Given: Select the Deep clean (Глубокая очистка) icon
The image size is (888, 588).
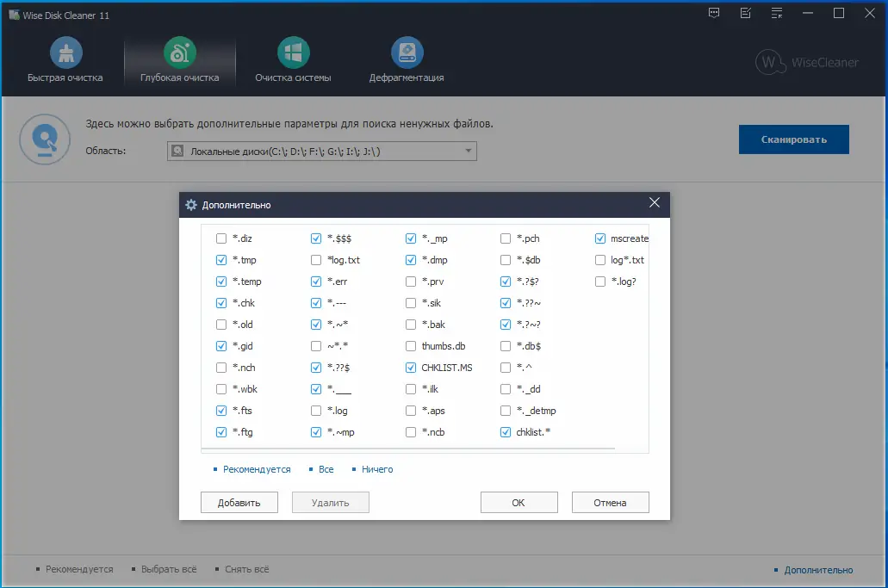Looking at the screenshot, I should point(179,53).
